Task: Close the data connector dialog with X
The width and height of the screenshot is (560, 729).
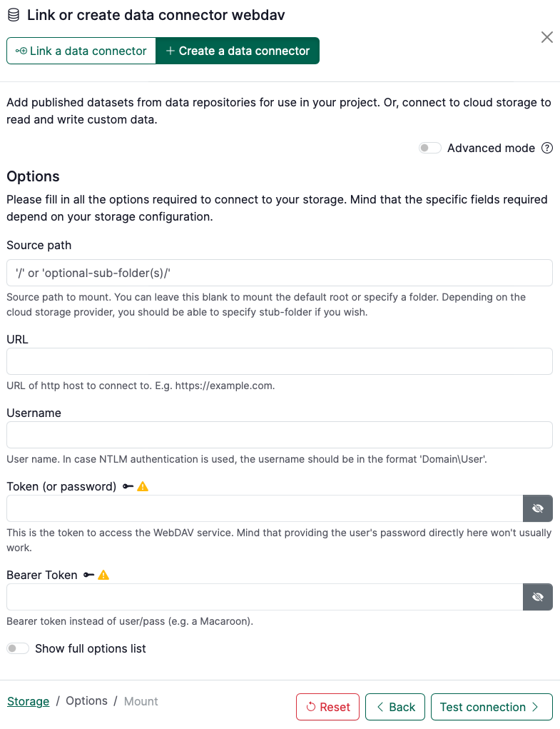Action: point(547,37)
